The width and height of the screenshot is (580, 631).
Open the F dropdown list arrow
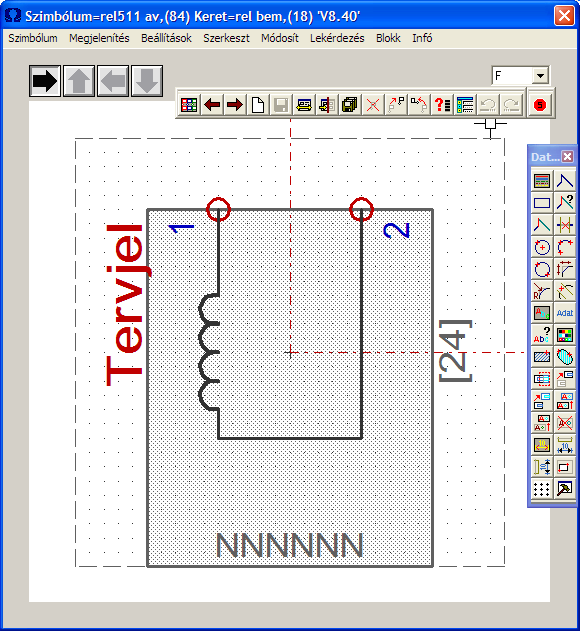tap(540, 76)
